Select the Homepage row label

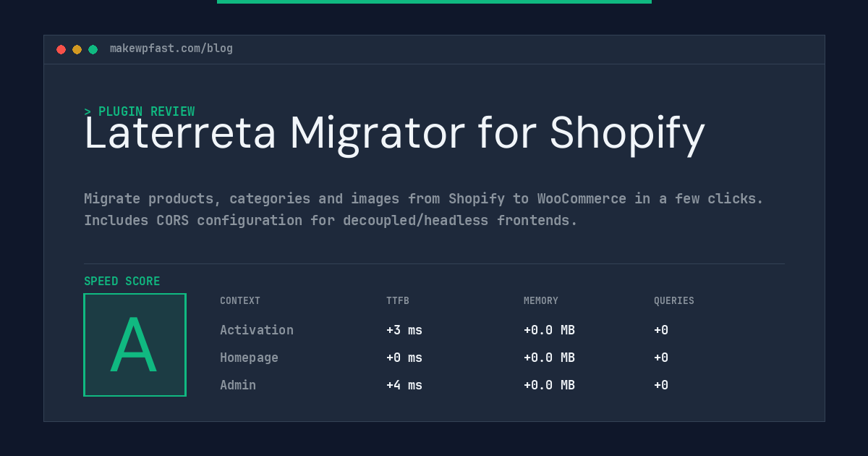pyautogui.click(x=249, y=358)
